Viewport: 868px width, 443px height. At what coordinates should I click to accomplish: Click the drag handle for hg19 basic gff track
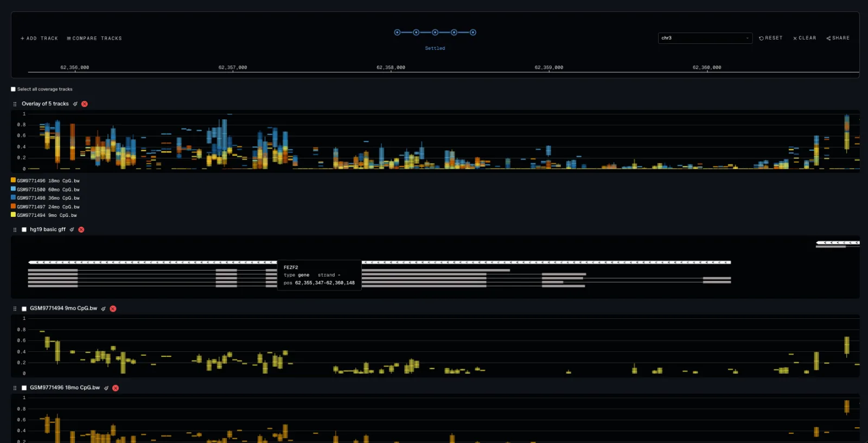coord(15,230)
